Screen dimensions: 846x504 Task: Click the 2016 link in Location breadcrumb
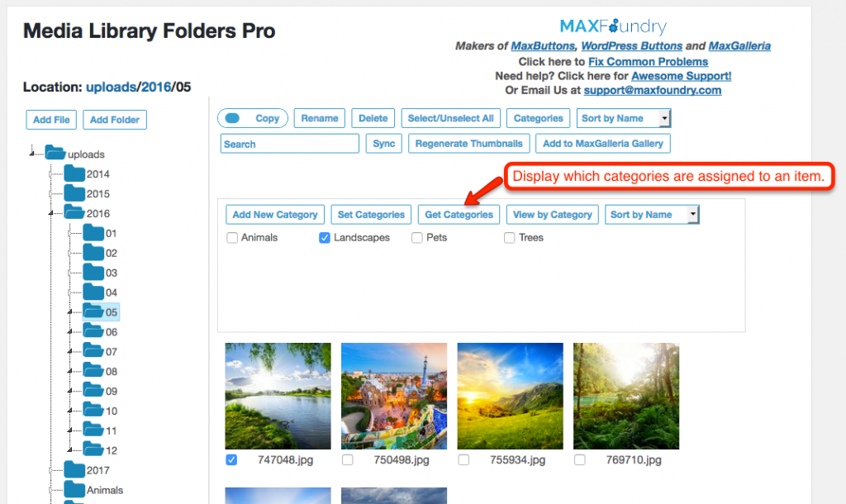click(156, 87)
